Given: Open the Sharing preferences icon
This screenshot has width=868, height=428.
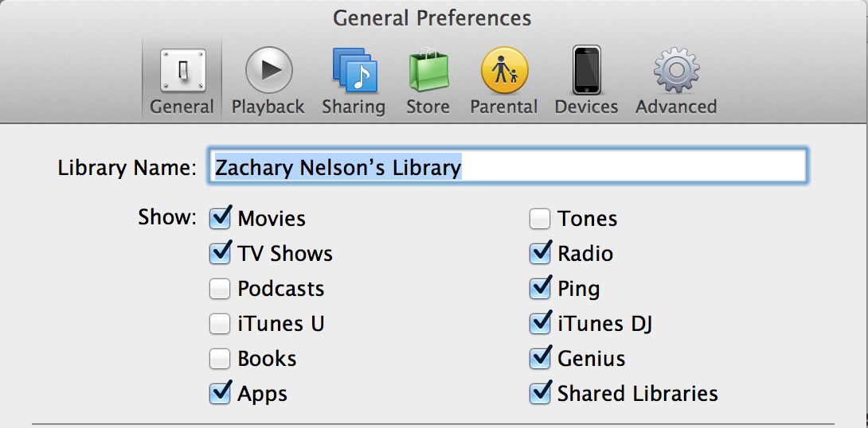Looking at the screenshot, I should click(x=354, y=70).
